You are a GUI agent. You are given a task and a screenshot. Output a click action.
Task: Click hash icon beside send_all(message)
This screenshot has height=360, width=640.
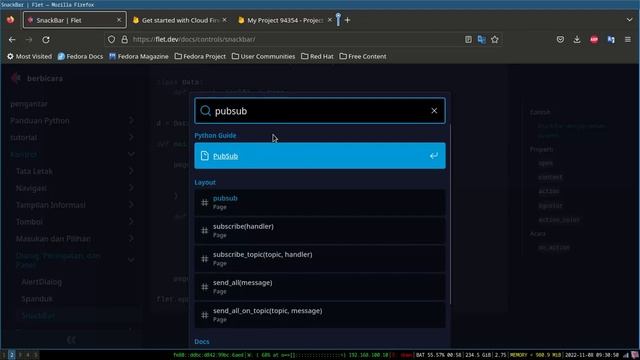pyautogui.click(x=204, y=287)
